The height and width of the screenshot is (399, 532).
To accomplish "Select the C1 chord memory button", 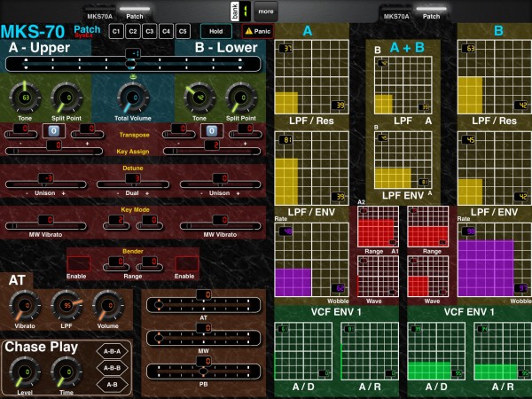I will (x=116, y=32).
